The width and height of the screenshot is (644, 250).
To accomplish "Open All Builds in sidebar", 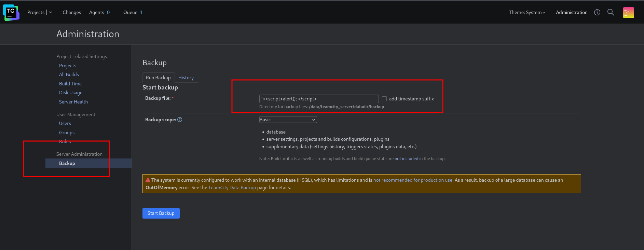I will click(69, 74).
